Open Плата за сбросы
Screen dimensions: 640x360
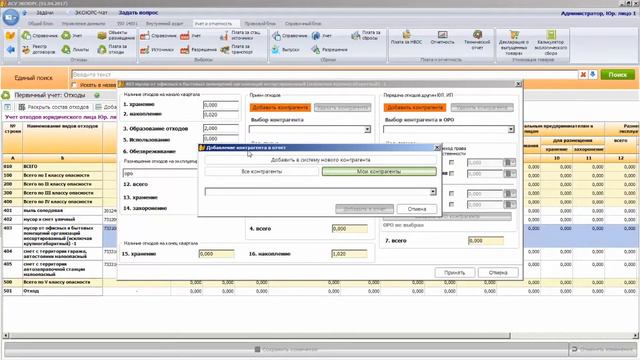point(366,36)
